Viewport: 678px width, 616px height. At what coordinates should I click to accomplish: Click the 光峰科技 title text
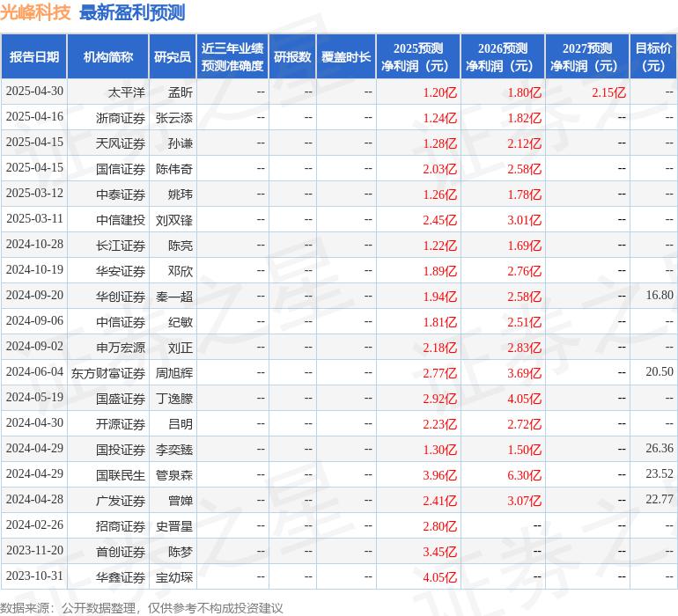[35, 12]
